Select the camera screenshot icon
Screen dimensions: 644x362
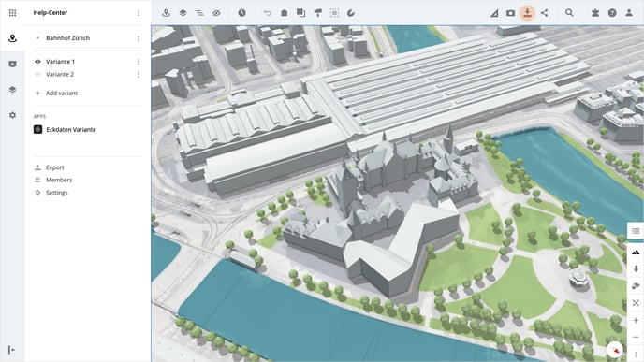[510, 13]
